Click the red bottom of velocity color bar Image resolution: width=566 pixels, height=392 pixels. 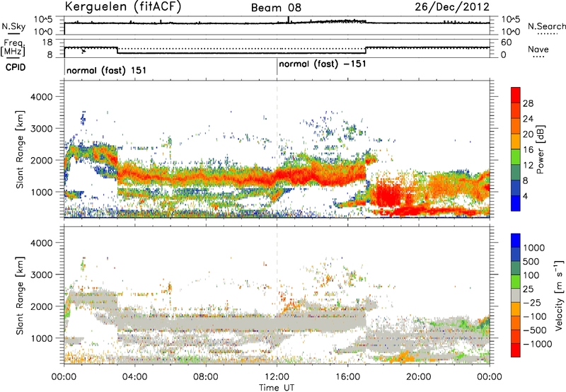tap(516, 351)
